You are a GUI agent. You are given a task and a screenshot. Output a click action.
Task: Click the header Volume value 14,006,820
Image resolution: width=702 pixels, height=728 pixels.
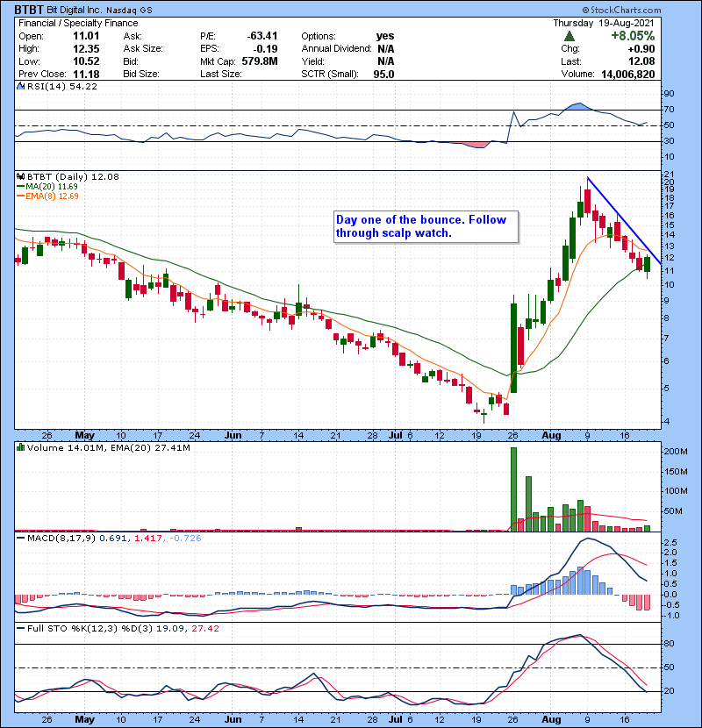tap(628, 75)
